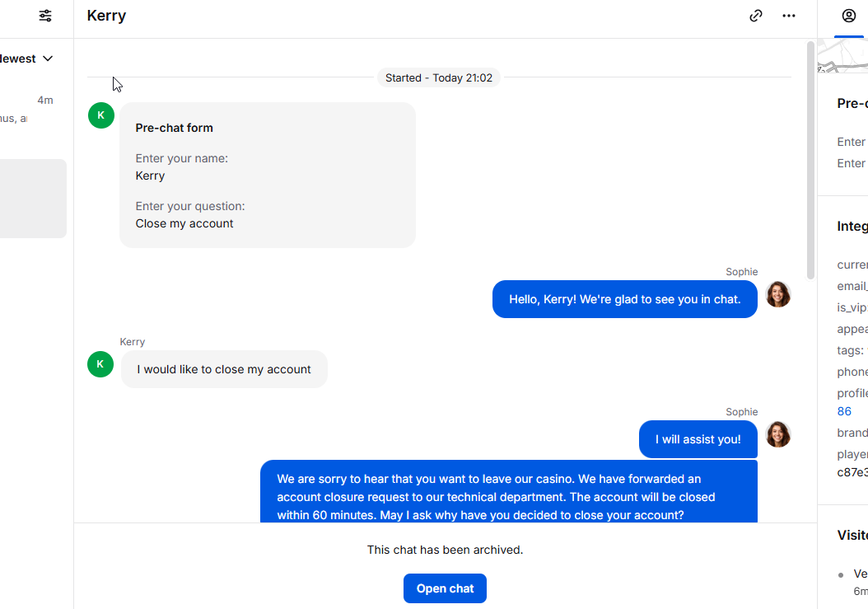This screenshot has height=609, width=868.
Task: Click the 'I would like to close my account' message
Action: click(224, 369)
